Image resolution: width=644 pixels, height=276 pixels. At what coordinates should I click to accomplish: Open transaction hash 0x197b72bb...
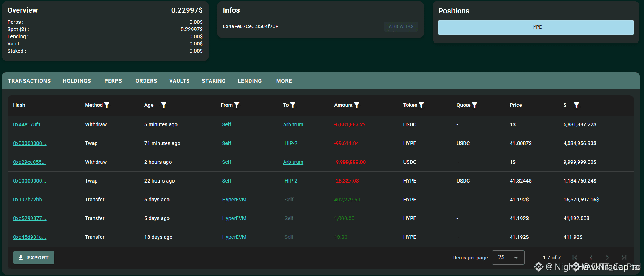tap(30, 200)
